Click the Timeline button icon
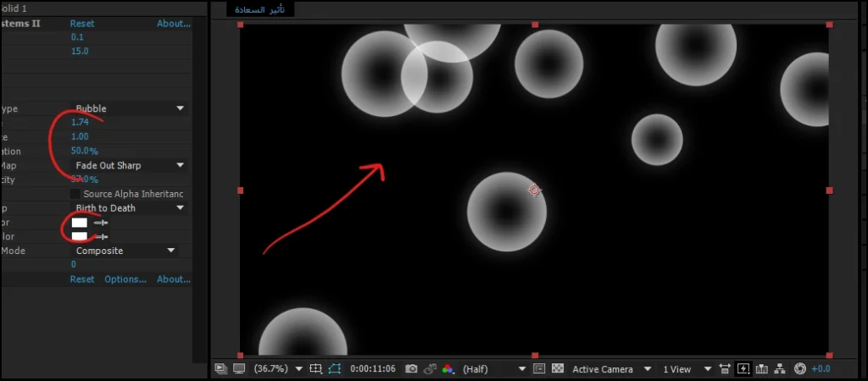Screen dimensions: 868x381 coord(762,368)
